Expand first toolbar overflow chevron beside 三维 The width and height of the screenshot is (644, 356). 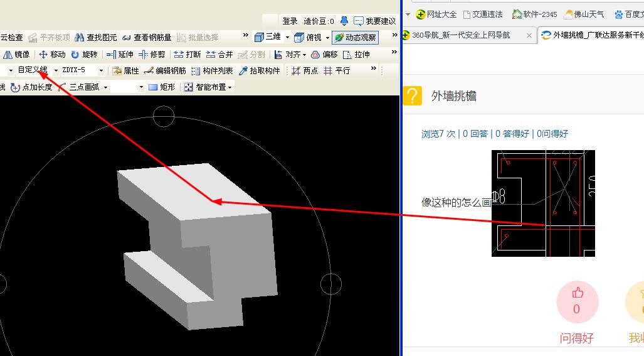(x=246, y=35)
